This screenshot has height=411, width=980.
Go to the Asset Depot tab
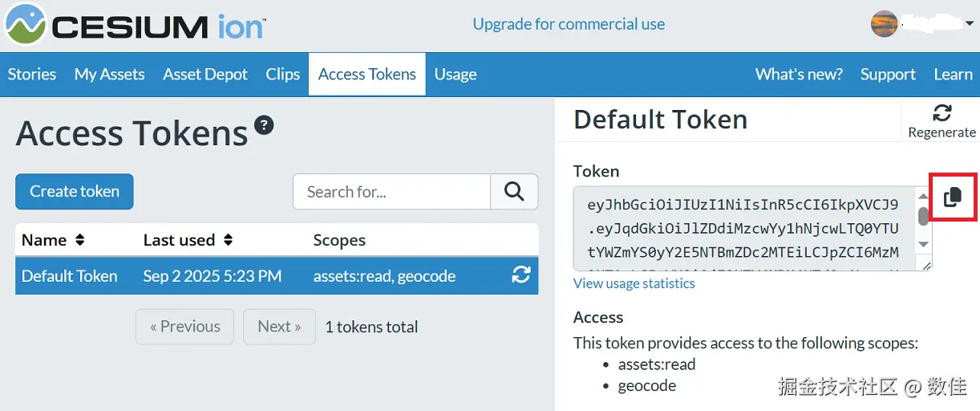tap(205, 75)
